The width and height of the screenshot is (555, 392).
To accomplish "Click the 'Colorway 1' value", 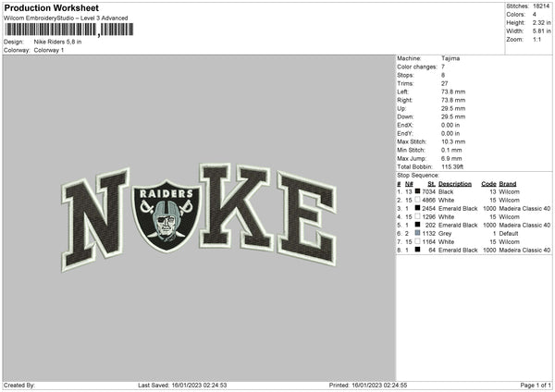I will [x=49, y=50].
